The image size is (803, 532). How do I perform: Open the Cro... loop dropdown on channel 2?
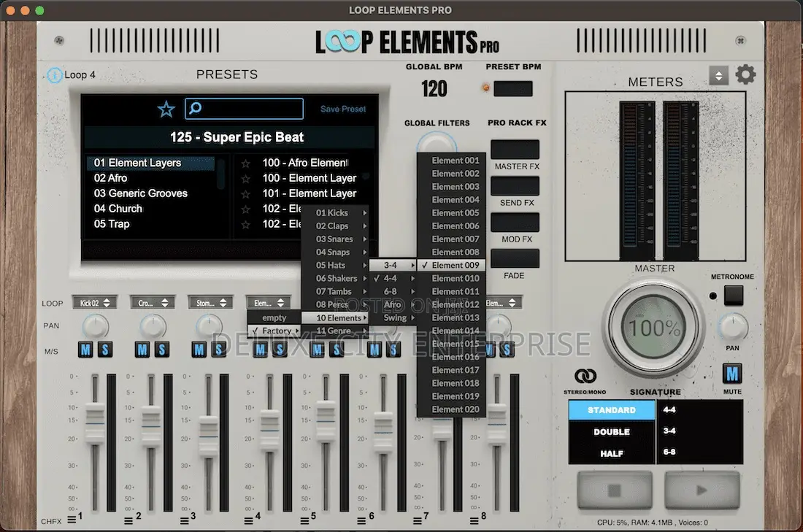152,303
